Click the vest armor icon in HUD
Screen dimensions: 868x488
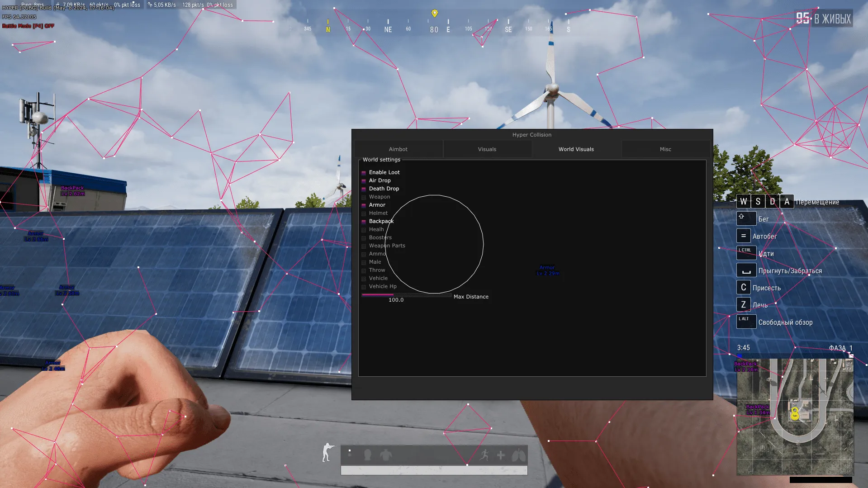(x=386, y=455)
